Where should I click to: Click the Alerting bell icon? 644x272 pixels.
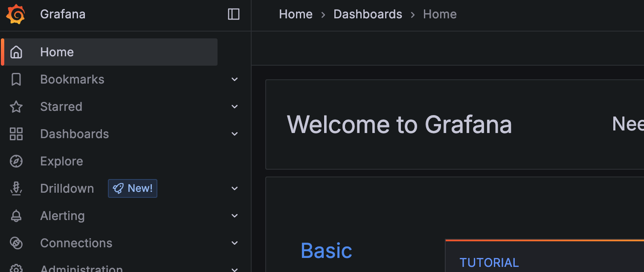pyautogui.click(x=16, y=216)
